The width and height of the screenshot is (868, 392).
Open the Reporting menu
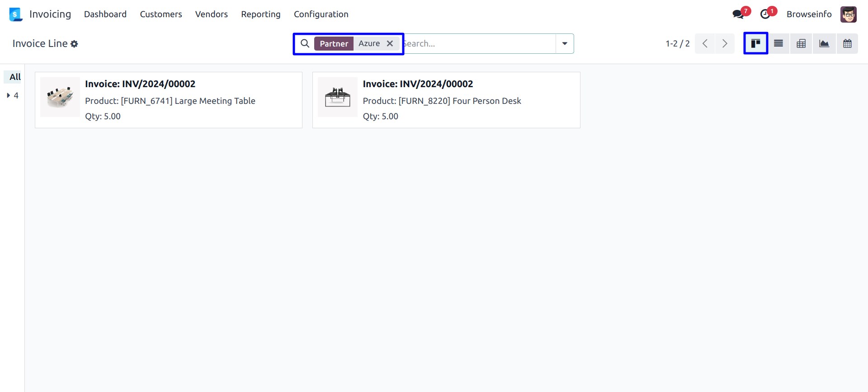pos(260,14)
